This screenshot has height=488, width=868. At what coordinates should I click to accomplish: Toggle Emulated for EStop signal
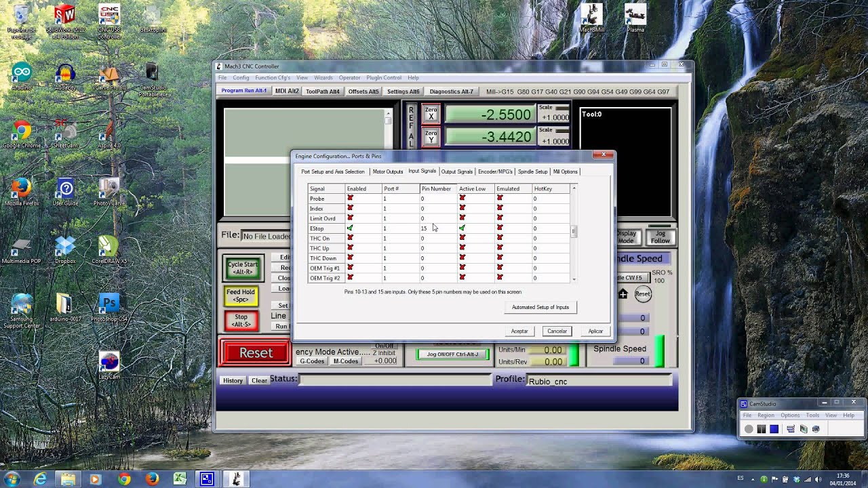pyautogui.click(x=500, y=228)
